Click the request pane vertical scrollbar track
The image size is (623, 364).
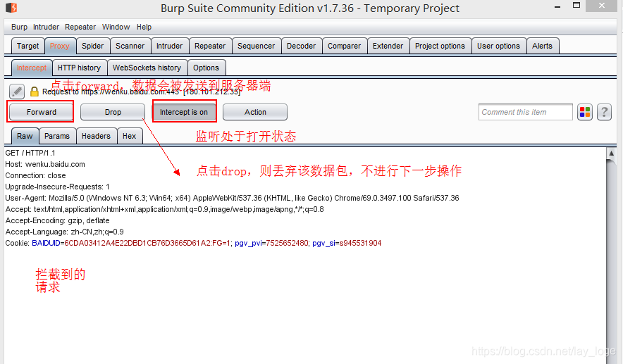[611, 262]
